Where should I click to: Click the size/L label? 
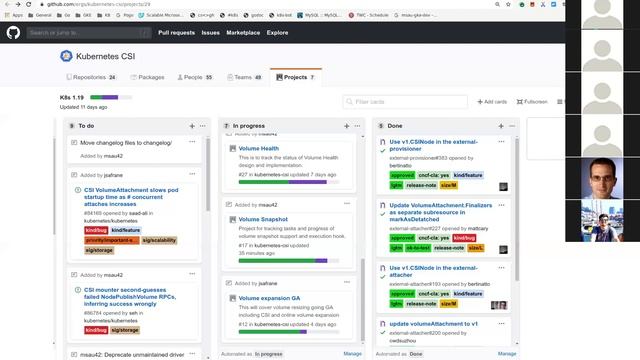476,248
